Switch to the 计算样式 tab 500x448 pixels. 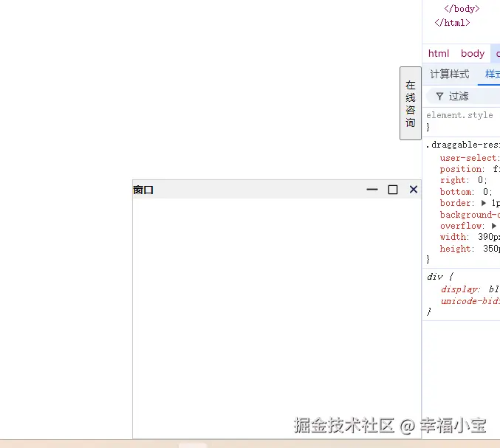click(450, 74)
